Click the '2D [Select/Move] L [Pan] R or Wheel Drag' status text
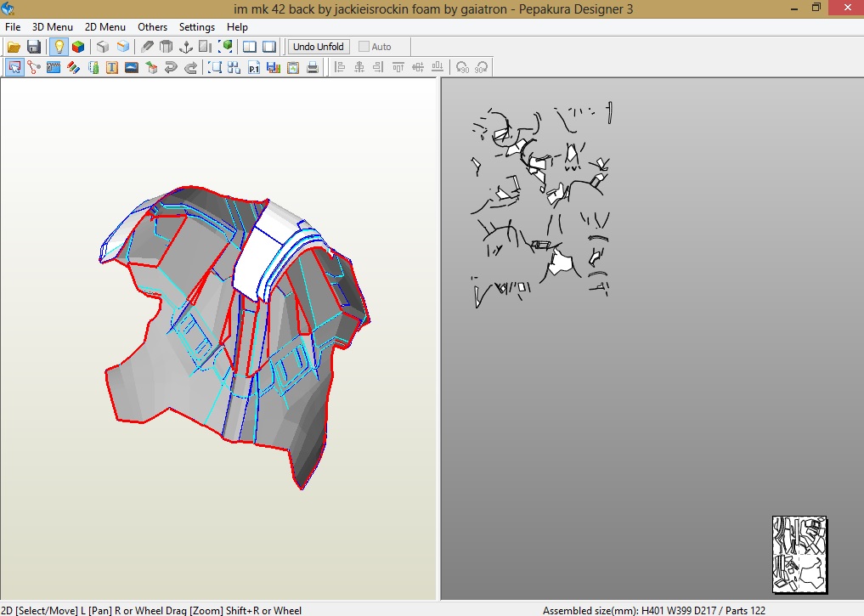 click(151, 610)
